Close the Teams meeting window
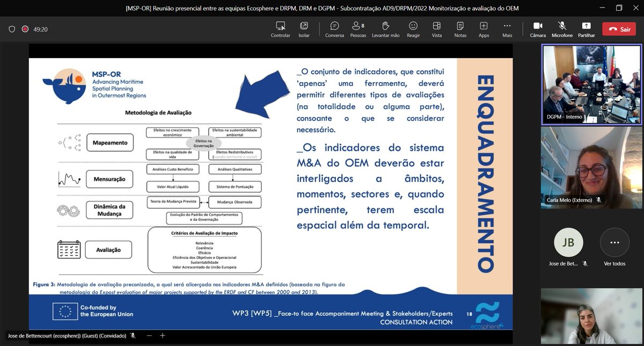 click(x=635, y=8)
